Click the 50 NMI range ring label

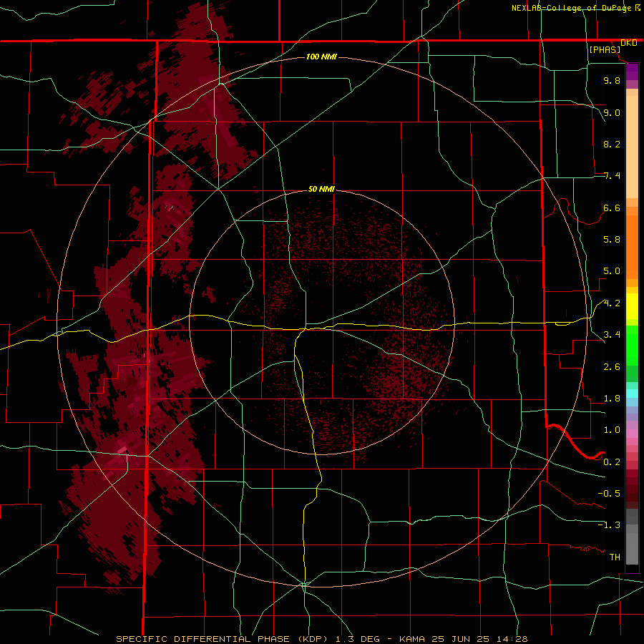tap(321, 190)
